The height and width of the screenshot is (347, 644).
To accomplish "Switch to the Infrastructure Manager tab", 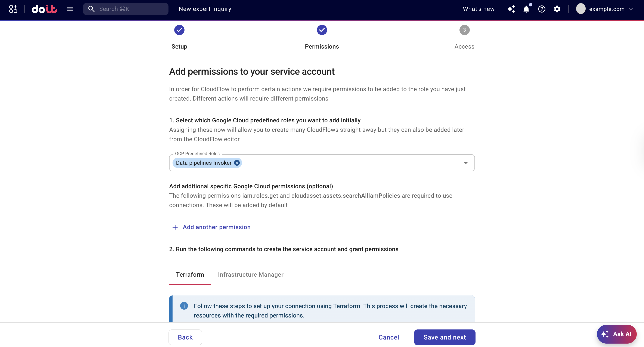I will [x=251, y=274].
